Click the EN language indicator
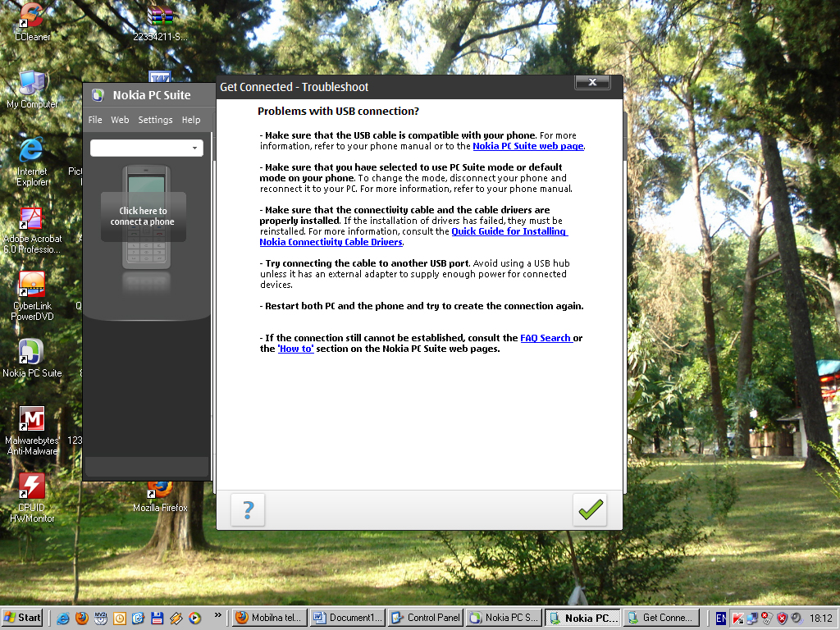Screen dimensions: 840x630 coord(721,619)
